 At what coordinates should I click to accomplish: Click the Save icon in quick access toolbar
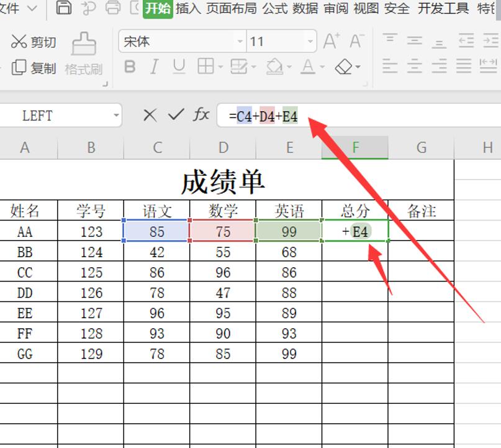click(x=64, y=8)
